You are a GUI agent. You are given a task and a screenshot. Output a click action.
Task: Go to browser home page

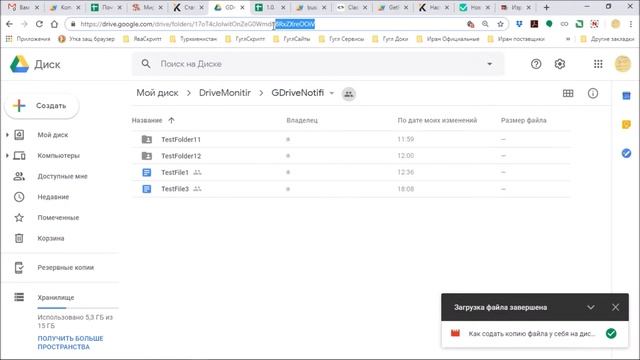(x=54, y=24)
